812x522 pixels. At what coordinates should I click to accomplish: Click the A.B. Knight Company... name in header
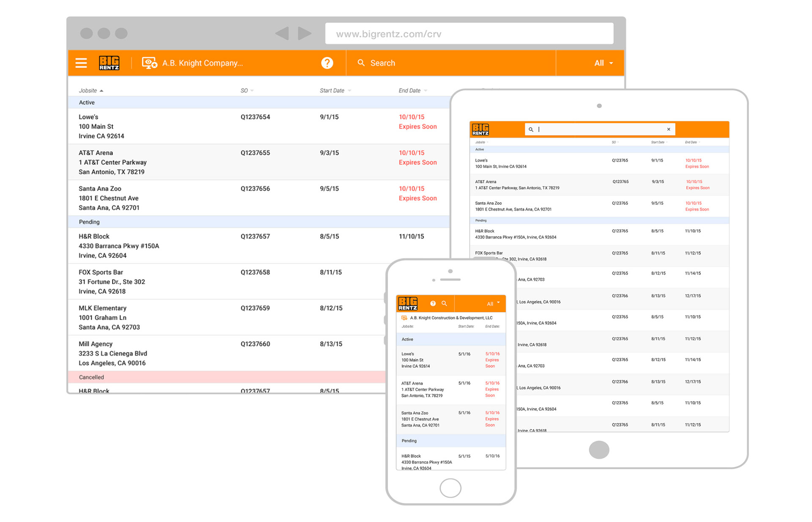(x=202, y=63)
